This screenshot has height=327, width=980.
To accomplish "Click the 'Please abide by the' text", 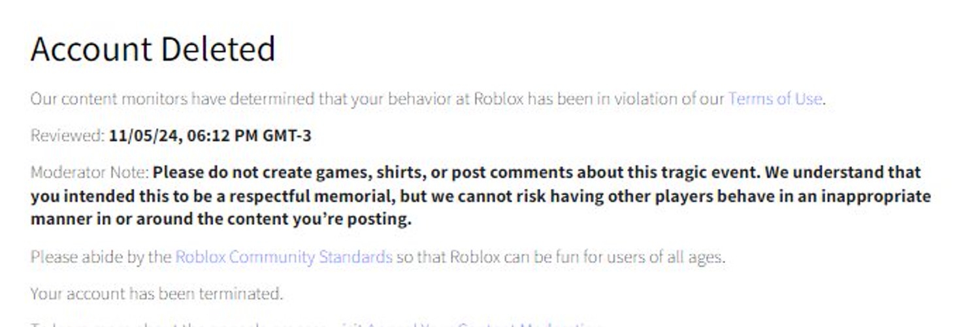I will point(101,256).
